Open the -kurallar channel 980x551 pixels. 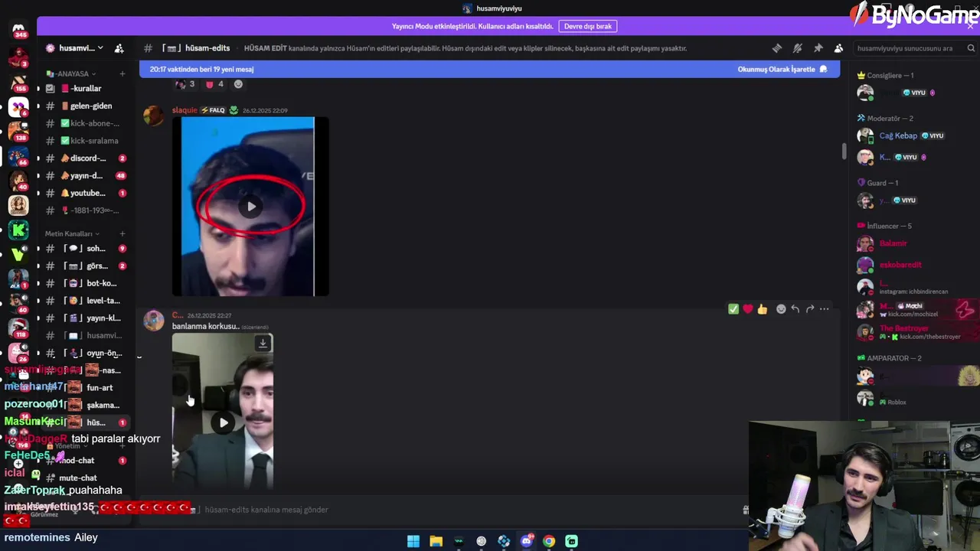(x=86, y=89)
